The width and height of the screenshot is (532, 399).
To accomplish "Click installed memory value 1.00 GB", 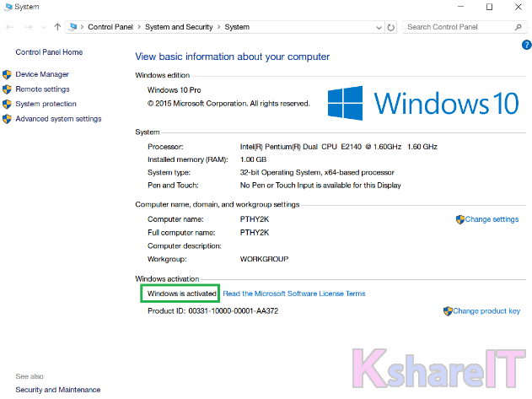I will (253, 159).
